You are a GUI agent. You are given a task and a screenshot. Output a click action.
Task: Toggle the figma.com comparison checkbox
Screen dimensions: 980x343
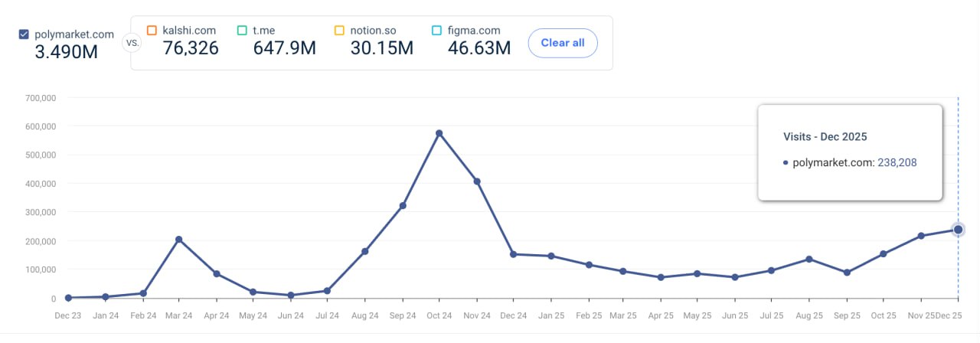[x=436, y=31]
